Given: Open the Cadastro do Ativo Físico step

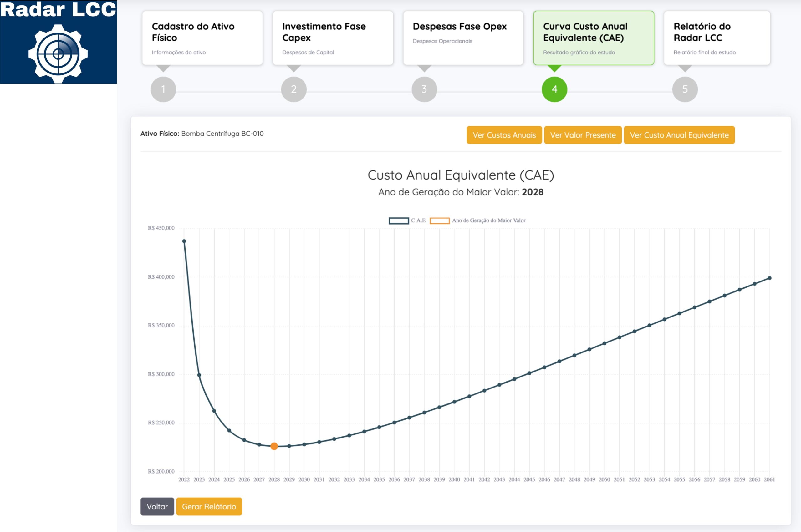Looking at the screenshot, I should pos(202,38).
